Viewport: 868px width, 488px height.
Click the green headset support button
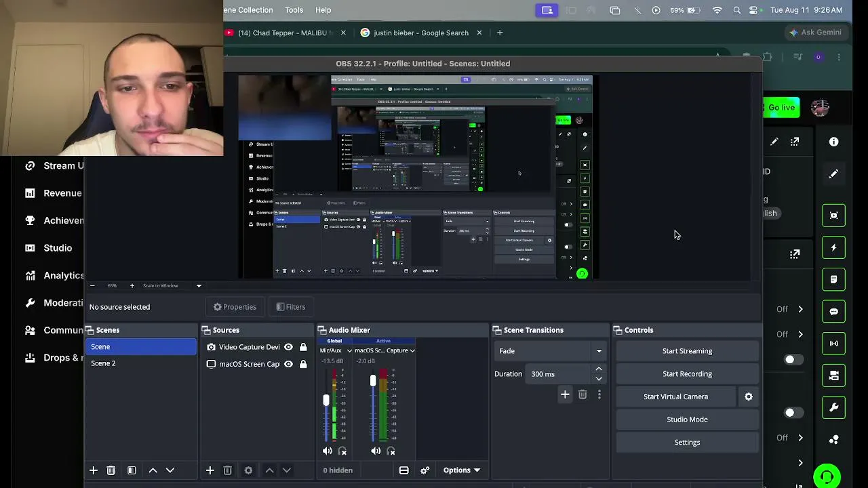pos(827,476)
